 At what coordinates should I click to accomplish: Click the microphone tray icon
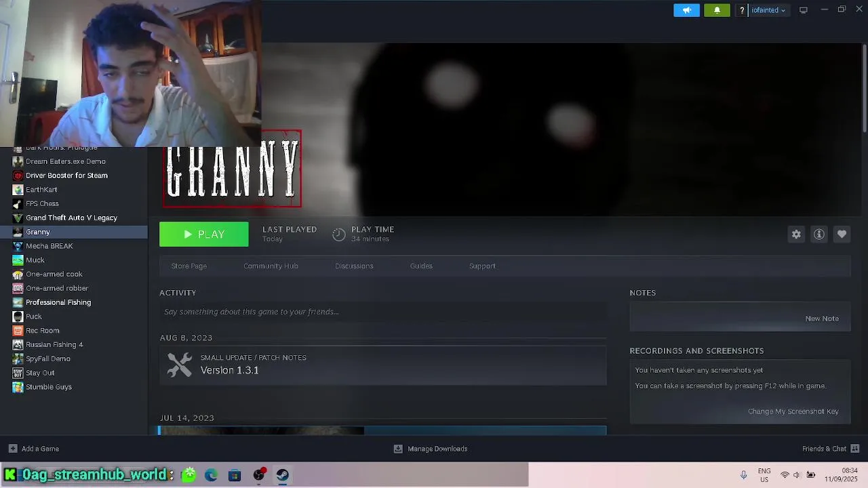(x=743, y=475)
